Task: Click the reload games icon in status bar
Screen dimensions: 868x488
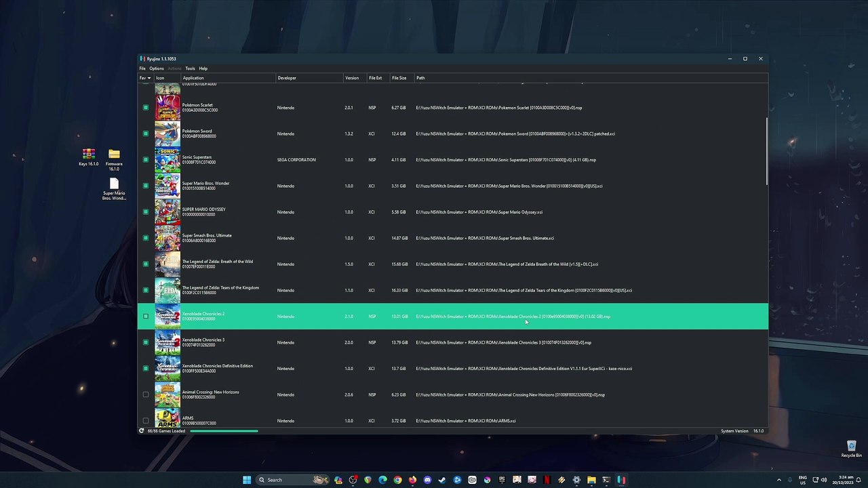Action: point(142,431)
